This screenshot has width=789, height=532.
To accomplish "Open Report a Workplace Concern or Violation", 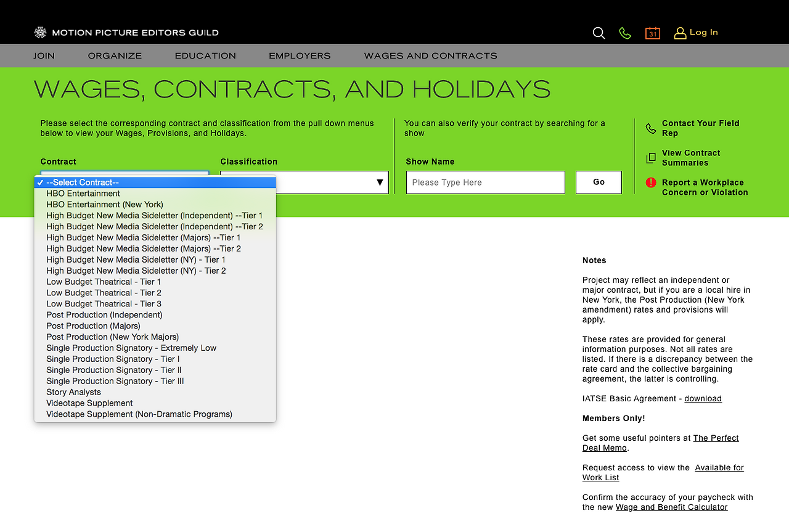I will (705, 187).
